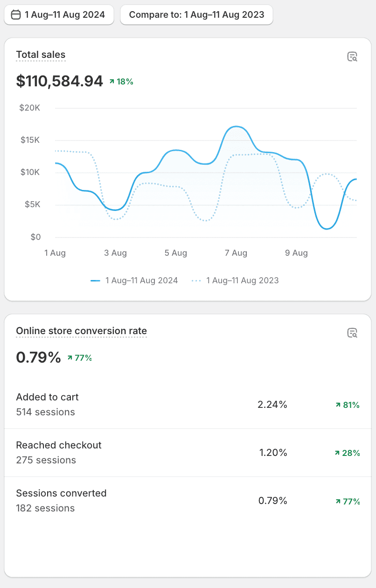The width and height of the screenshot is (376, 588).
Task: Click the 28% change for Reached checkout
Action: pyautogui.click(x=348, y=453)
